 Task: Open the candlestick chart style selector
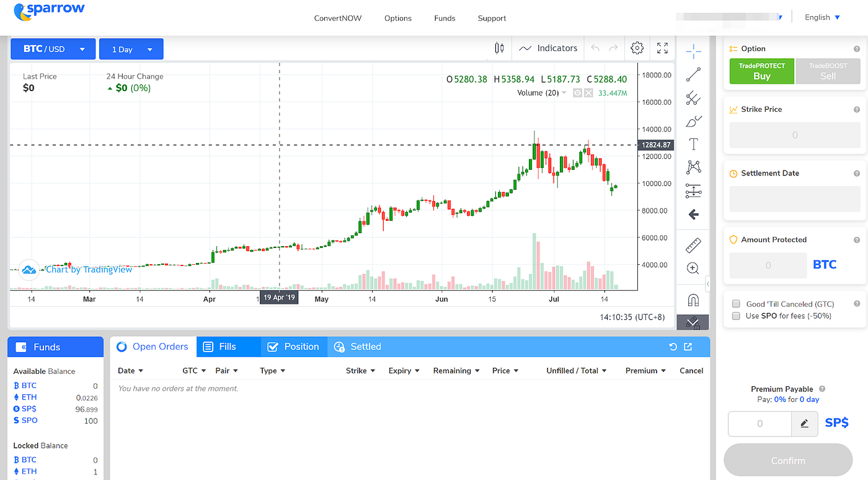[499, 48]
